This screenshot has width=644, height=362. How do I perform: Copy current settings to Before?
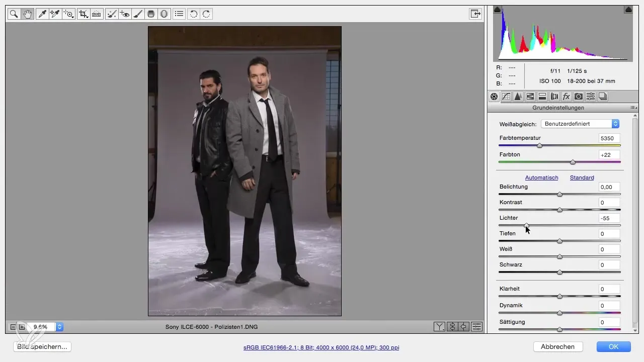[x=464, y=327]
